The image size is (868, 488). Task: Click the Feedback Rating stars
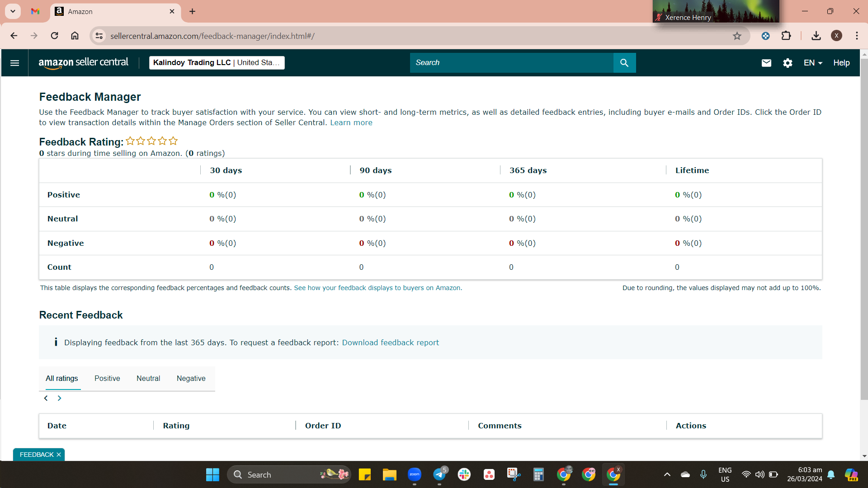pyautogui.click(x=151, y=141)
